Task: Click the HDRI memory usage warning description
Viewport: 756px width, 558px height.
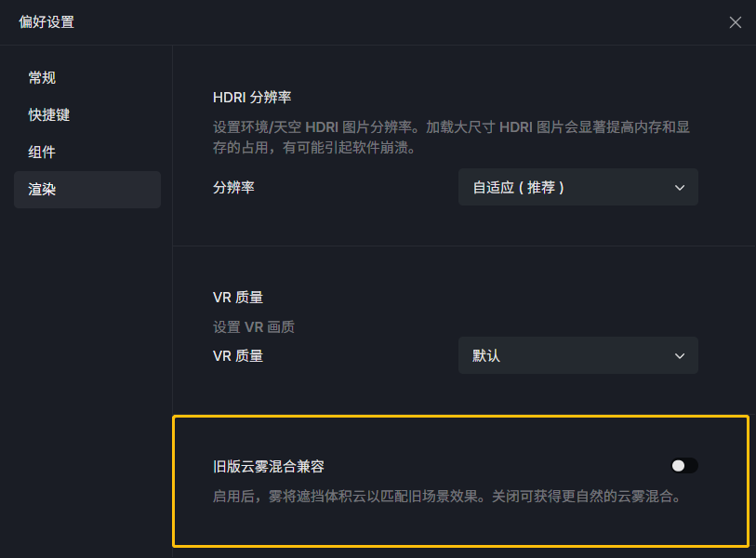Action: 451,138
